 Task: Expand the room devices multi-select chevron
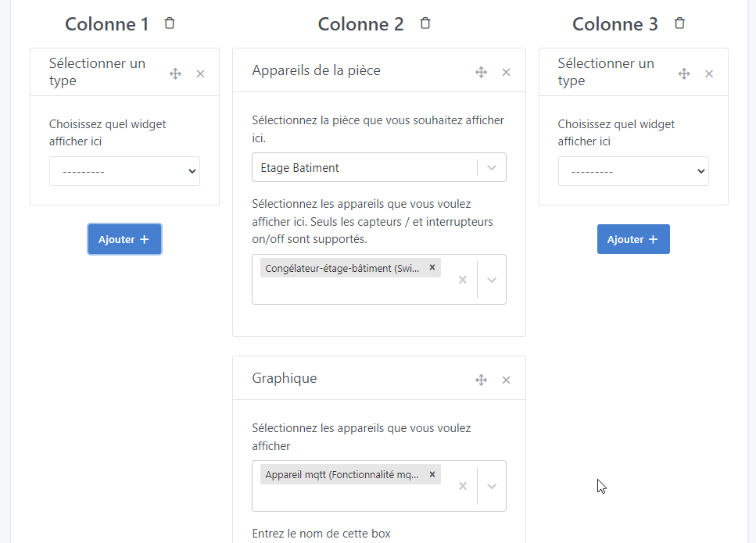[x=492, y=280]
